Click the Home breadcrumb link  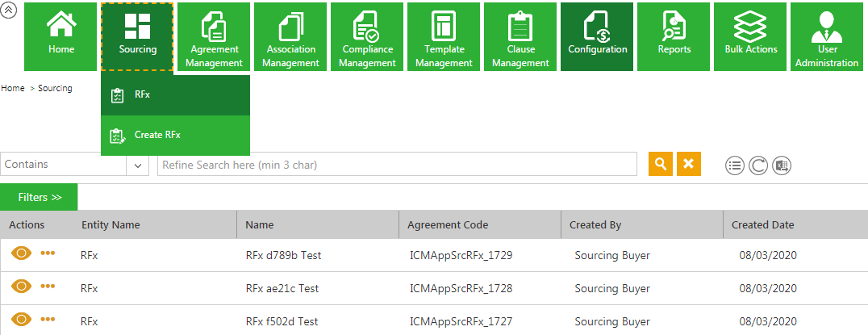(x=12, y=88)
